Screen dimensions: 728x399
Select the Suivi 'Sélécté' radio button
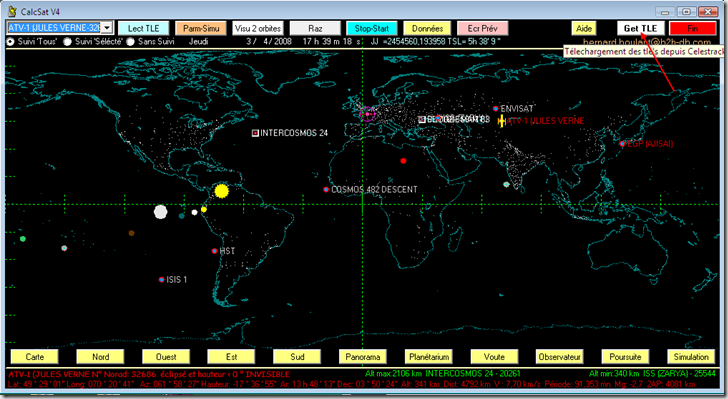(68, 42)
